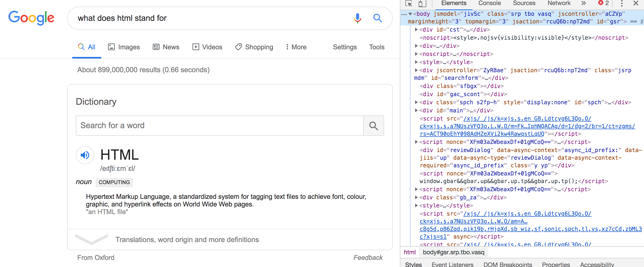Image resolution: width=644 pixels, height=267 pixels.
Task: Click the results count text
Action: point(143,70)
